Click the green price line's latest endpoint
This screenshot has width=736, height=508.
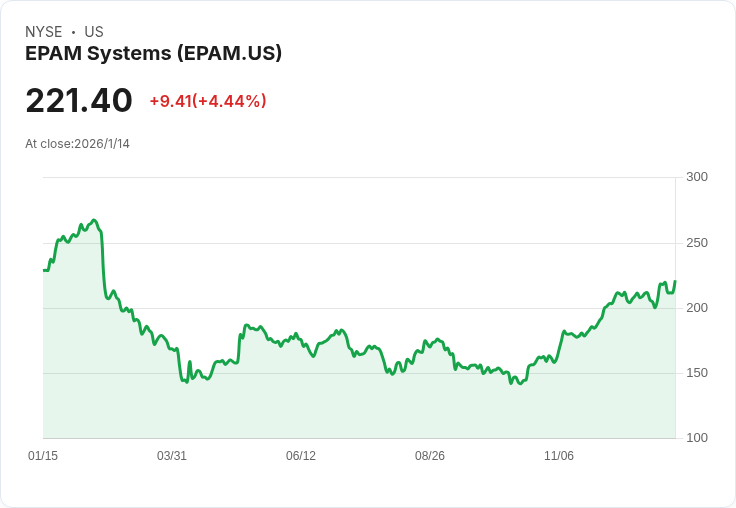point(675,281)
